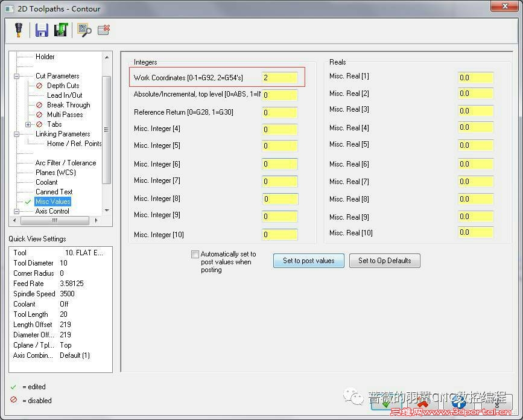Image resolution: width=523 pixels, height=420 pixels.
Task: Click the save parameters floppy disk icon
Action: click(43, 30)
